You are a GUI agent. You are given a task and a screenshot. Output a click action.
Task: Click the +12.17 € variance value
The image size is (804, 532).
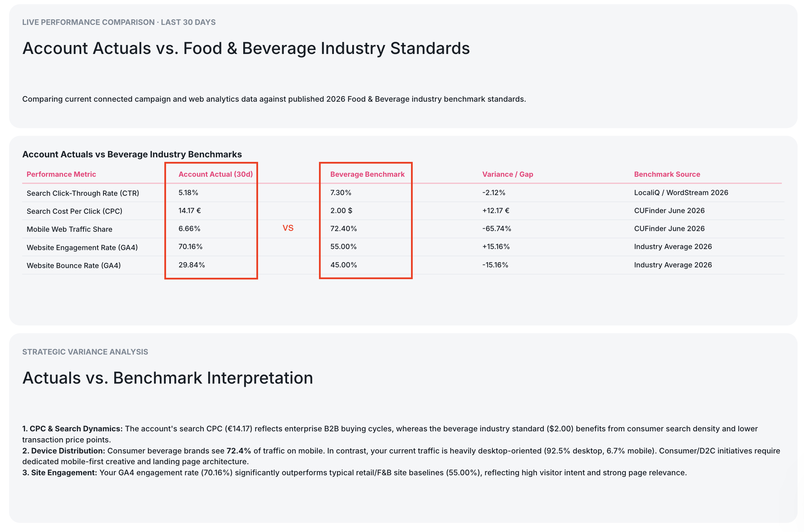pos(496,211)
